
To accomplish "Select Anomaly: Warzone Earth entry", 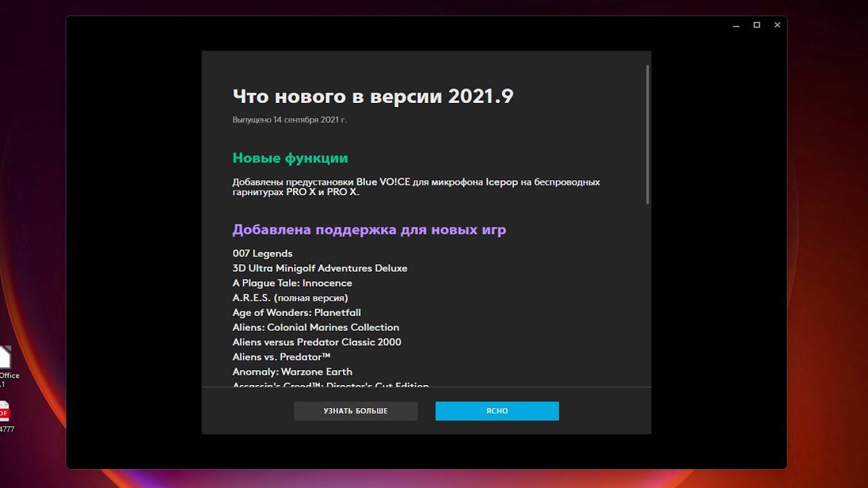I will coord(292,372).
